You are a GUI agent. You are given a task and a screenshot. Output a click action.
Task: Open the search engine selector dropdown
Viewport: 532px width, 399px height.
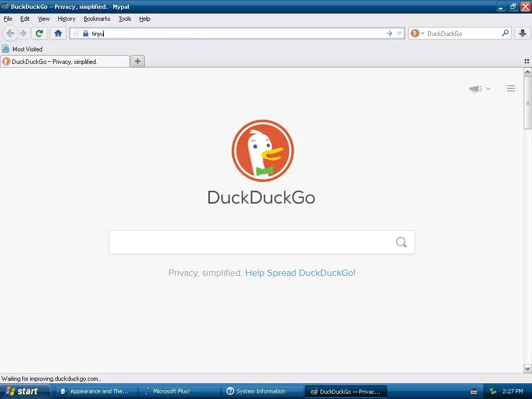coord(417,33)
